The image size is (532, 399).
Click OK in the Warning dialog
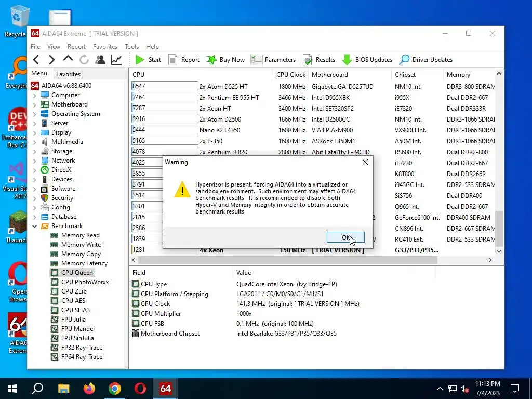345,237
